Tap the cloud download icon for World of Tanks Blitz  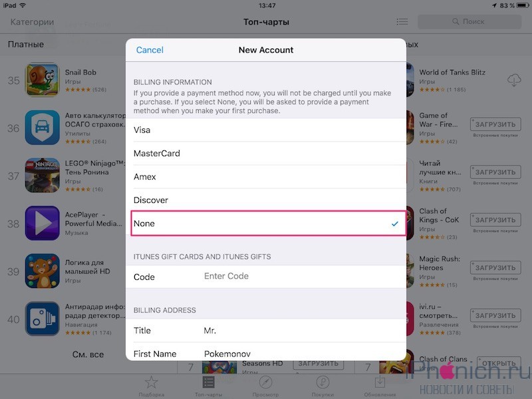coord(513,80)
